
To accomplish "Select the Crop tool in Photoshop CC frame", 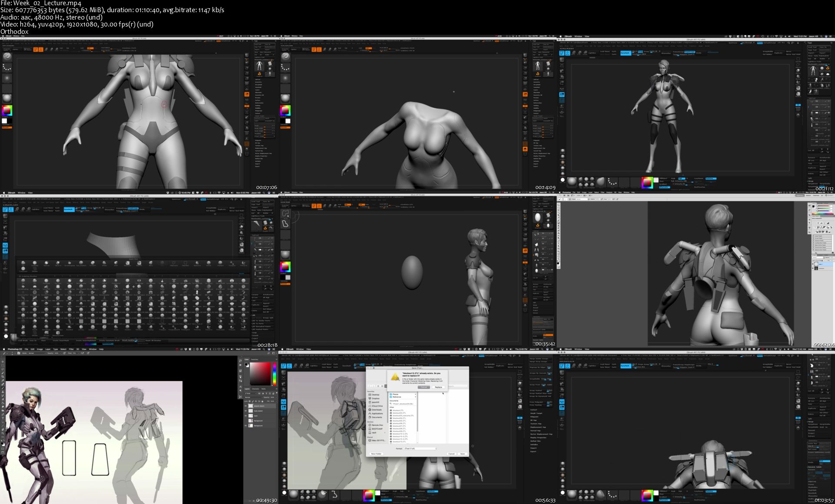I will 3,377.
